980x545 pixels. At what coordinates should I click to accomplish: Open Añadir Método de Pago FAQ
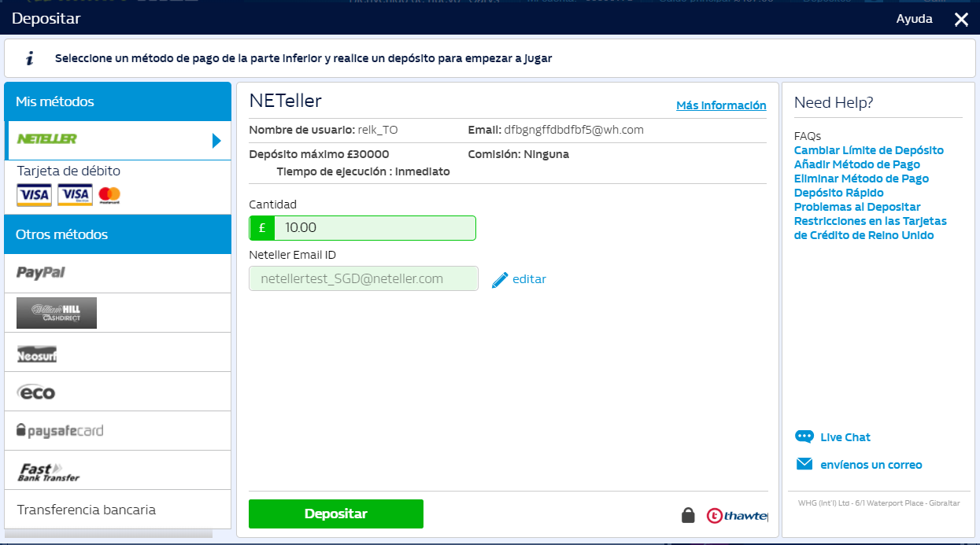tap(857, 164)
